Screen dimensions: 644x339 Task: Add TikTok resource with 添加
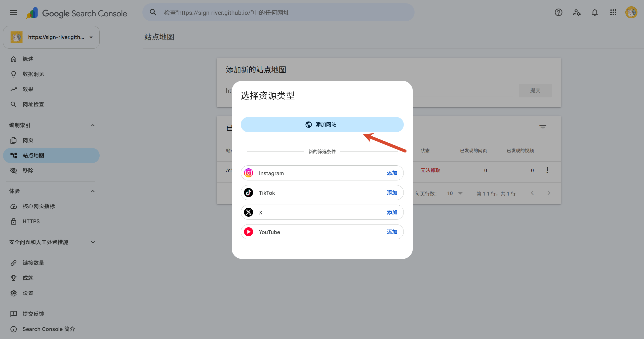pos(392,193)
